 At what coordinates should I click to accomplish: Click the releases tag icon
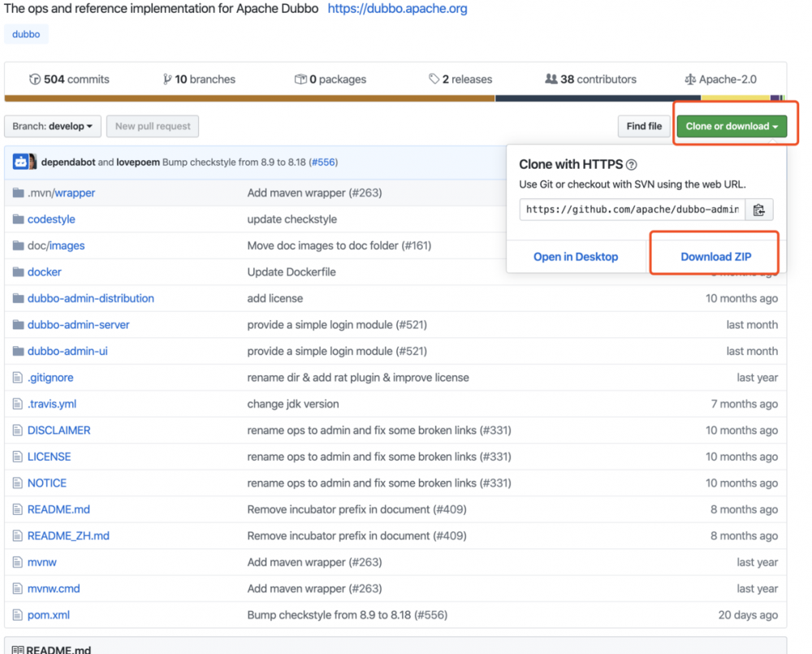tap(434, 80)
